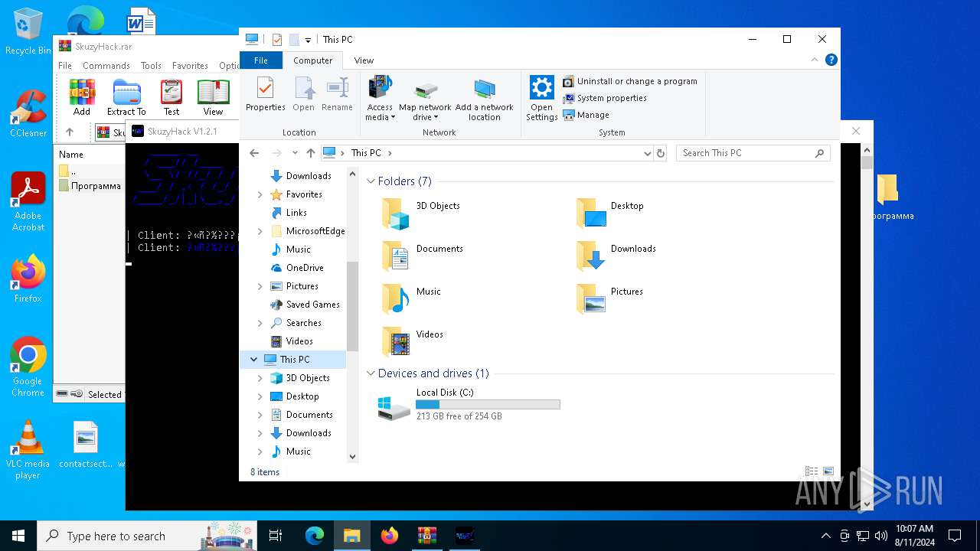The image size is (980, 551).
Task: Click Add in WinRAR toolbar
Action: point(82,97)
